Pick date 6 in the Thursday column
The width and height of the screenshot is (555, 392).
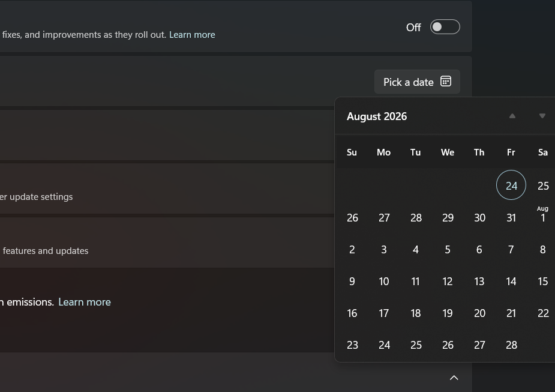point(479,250)
